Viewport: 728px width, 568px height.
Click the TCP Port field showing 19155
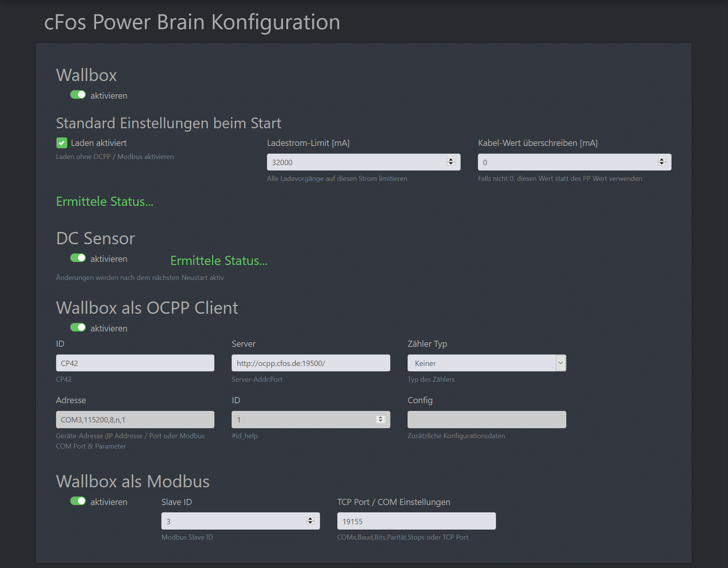[416, 521]
